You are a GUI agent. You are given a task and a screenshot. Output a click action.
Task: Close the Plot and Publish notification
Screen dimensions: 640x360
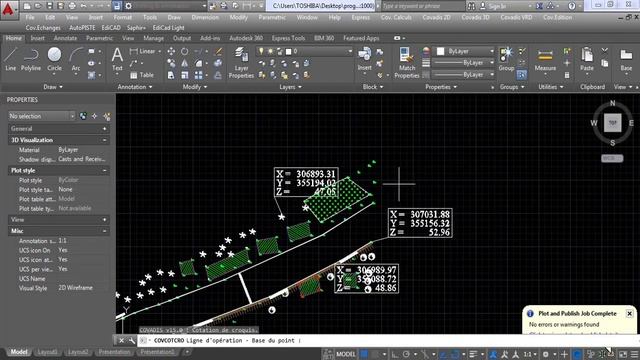(x=629, y=313)
